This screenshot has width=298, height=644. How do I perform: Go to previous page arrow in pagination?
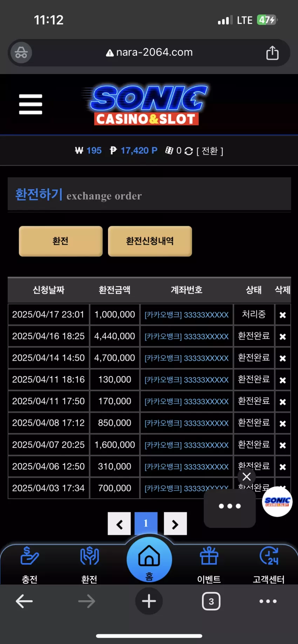pos(119,524)
